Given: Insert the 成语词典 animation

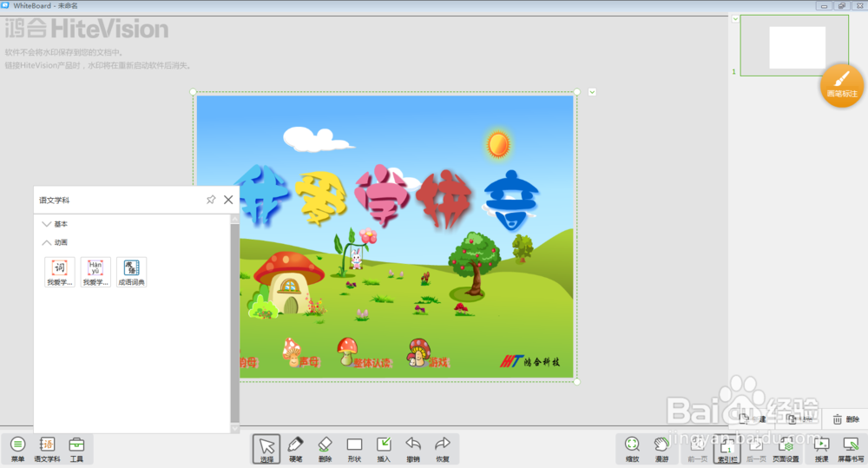Looking at the screenshot, I should (x=131, y=272).
